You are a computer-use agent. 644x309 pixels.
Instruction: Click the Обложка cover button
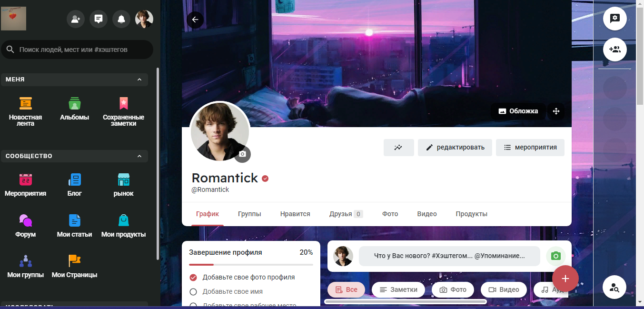(x=518, y=111)
